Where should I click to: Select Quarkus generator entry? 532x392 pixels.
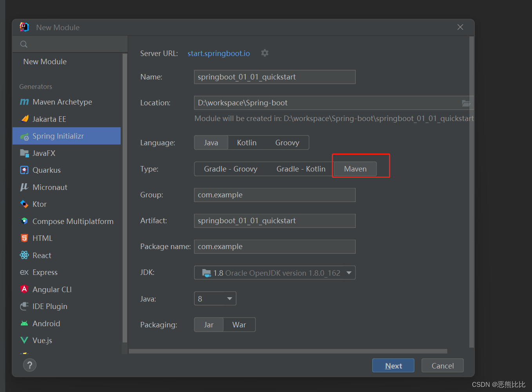[x=67, y=170]
